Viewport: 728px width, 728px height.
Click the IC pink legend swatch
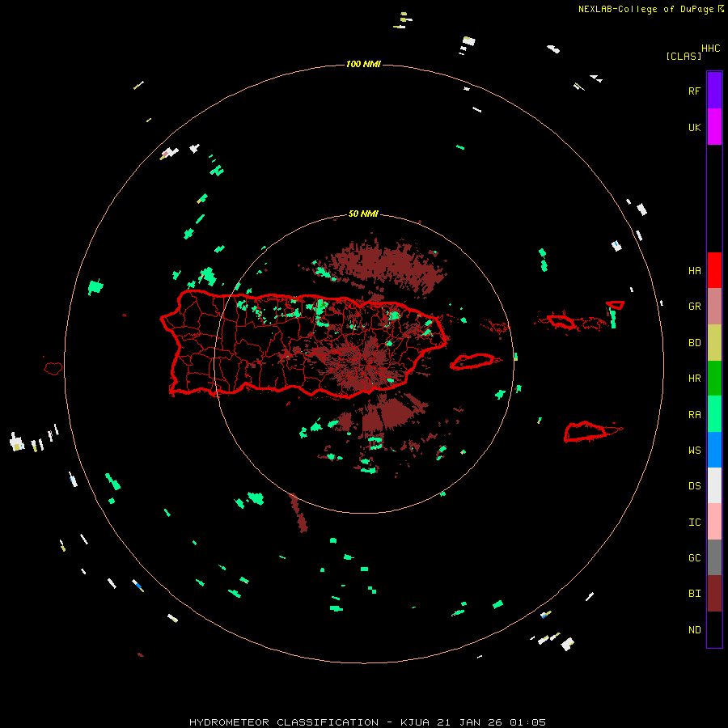click(714, 522)
